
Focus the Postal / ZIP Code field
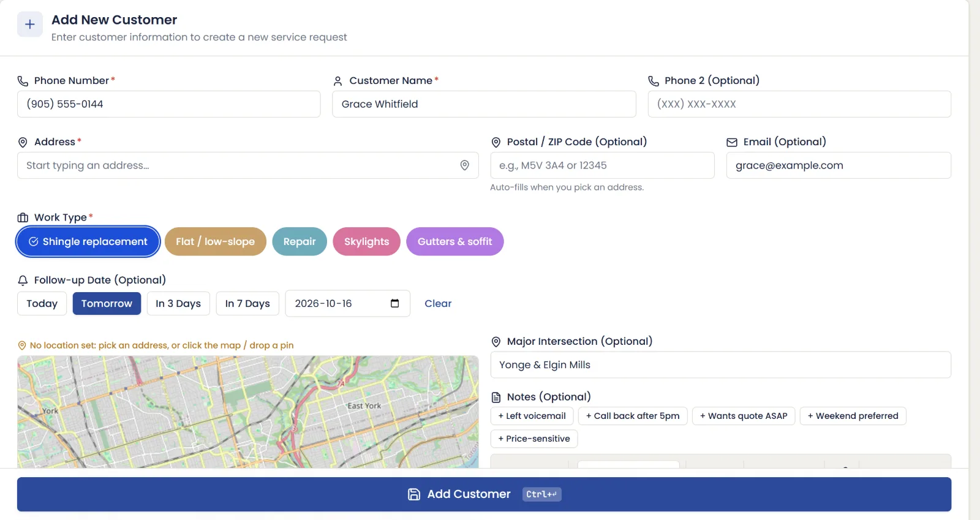pos(602,165)
